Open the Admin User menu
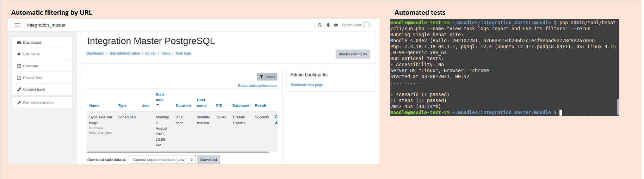Screen dimensions: 644x179 point(356,25)
